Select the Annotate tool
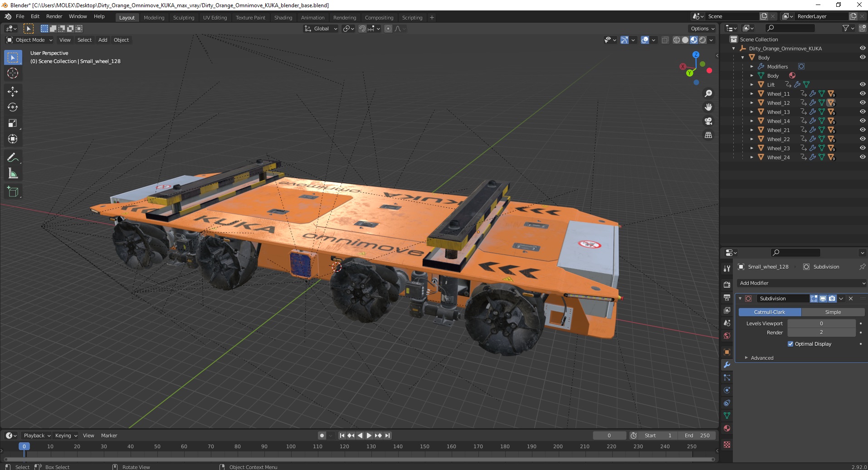868x470 pixels. [x=13, y=157]
